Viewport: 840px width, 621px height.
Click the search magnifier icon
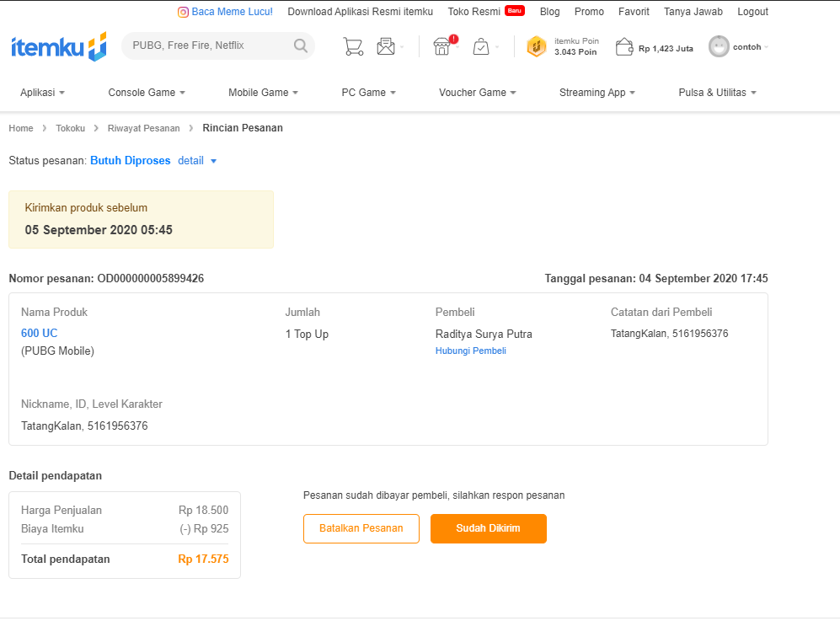[301, 46]
